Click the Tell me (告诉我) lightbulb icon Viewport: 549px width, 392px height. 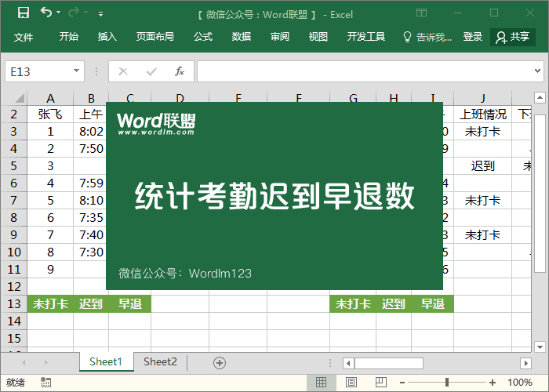(x=407, y=37)
